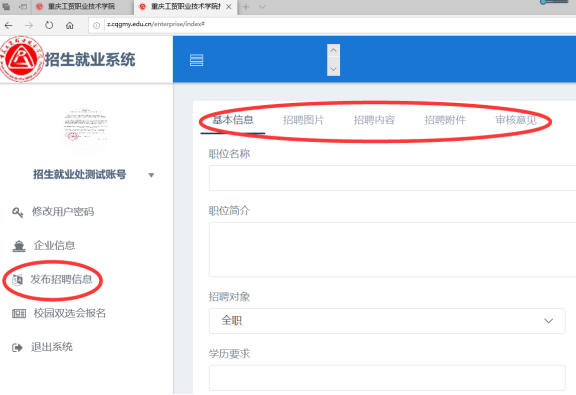Reload the page with refresh icon

pyautogui.click(x=49, y=25)
